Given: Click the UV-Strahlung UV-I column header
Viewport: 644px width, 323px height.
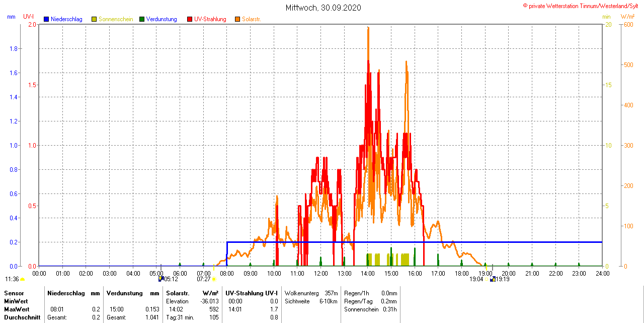Looking at the screenshot, I should (252, 293).
